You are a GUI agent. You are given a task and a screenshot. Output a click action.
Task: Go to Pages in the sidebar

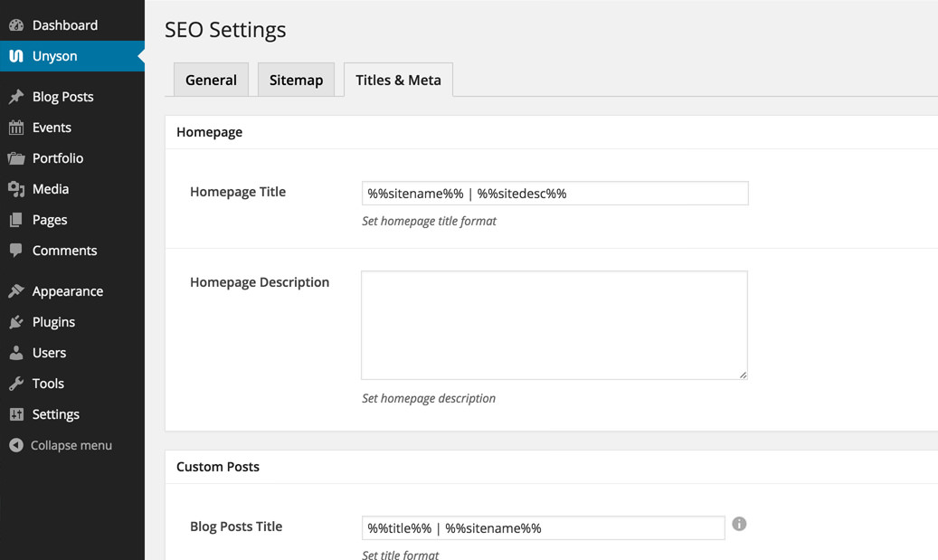[x=72, y=220]
